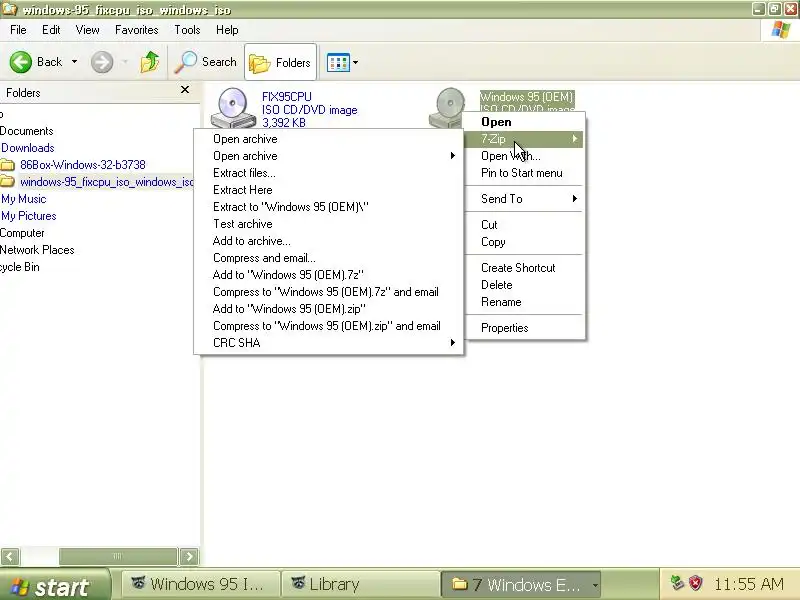The height and width of the screenshot is (600, 800).
Task: Go up one folder level
Action: click(x=149, y=62)
